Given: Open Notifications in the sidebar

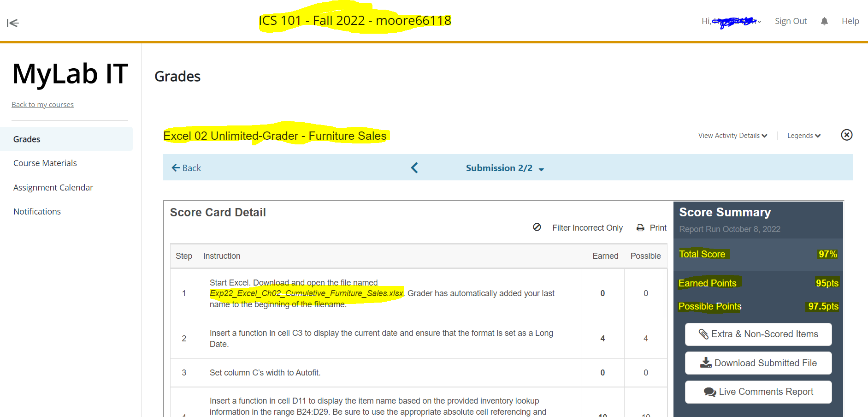Looking at the screenshot, I should (x=37, y=211).
